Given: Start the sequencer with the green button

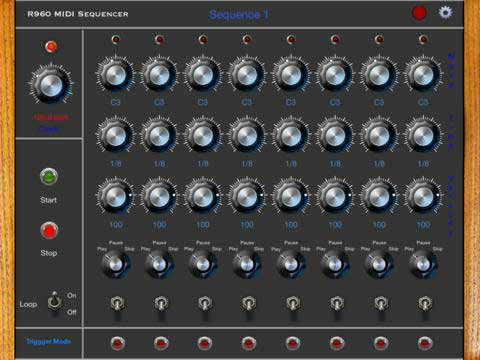Looking at the screenshot, I should tap(49, 177).
